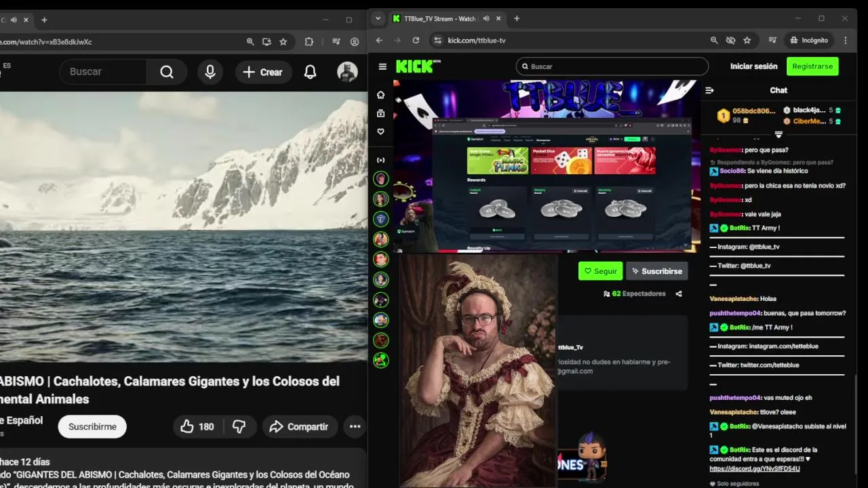Close the TTBlue_TV Stream tab

[x=499, y=19]
